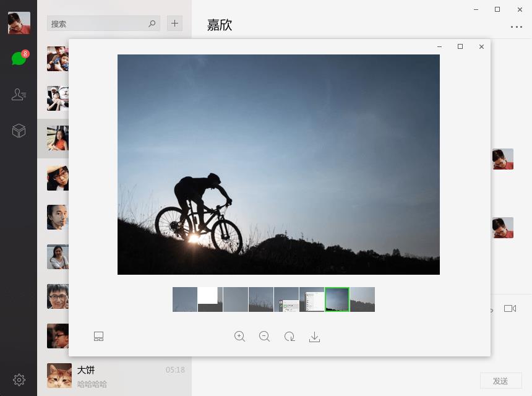Minimize the image viewer window
Image resolution: width=532 pixels, height=396 pixels.
coord(439,46)
